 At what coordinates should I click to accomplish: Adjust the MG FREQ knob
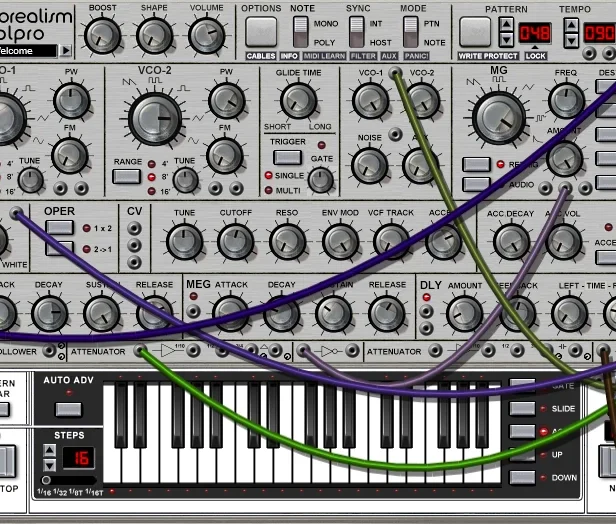click(566, 101)
